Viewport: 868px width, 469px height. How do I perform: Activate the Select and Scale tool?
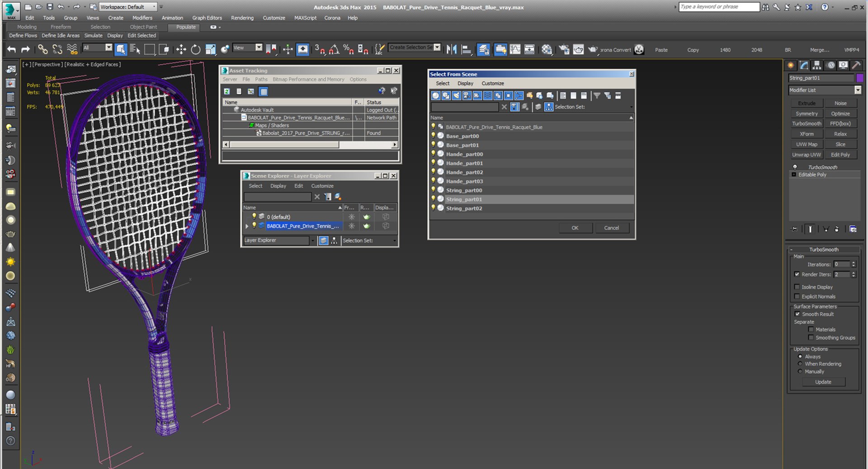210,49
